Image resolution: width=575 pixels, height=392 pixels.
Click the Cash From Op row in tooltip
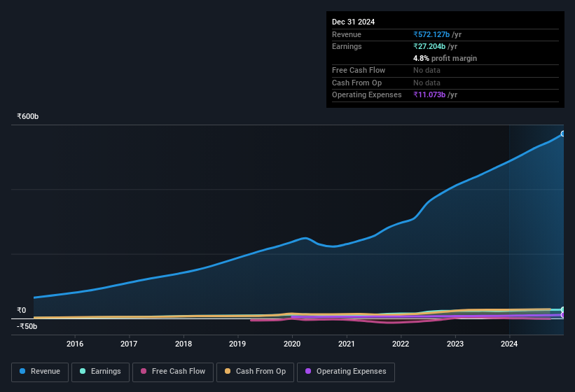pyautogui.click(x=445, y=83)
